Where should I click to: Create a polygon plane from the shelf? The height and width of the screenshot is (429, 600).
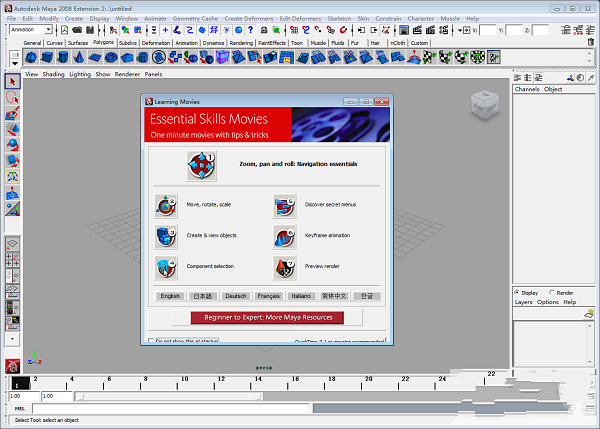[x=95, y=57]
